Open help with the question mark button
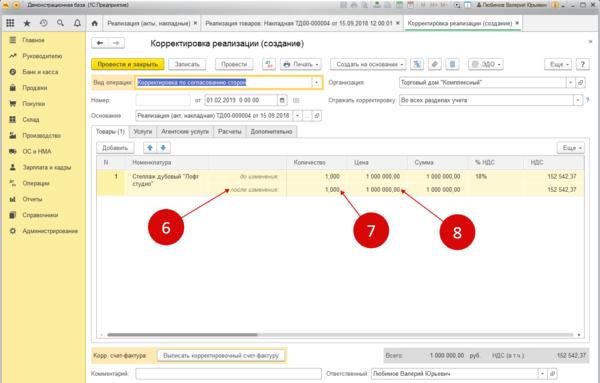This screenshot has width=600, height=383. (582, 64)
